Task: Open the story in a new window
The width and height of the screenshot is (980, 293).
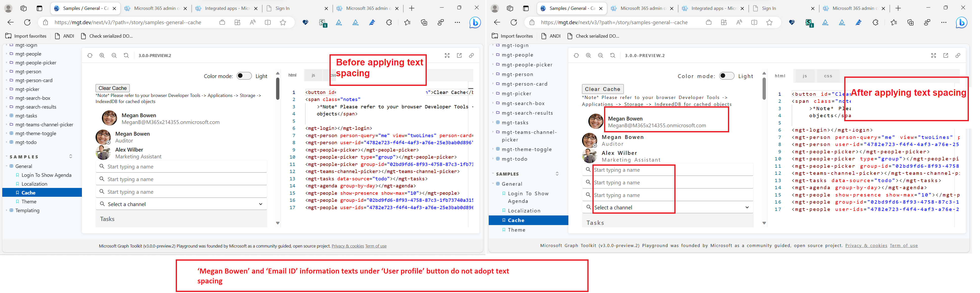Action: pyautogui.click(x=459, y=55)
